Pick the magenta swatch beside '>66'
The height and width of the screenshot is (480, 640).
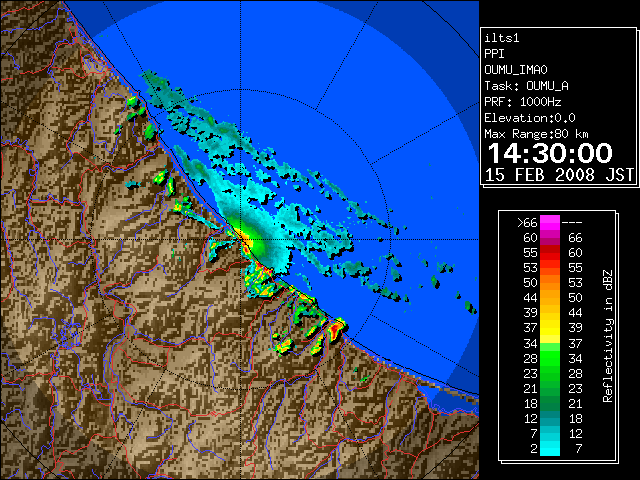(550, 223)
